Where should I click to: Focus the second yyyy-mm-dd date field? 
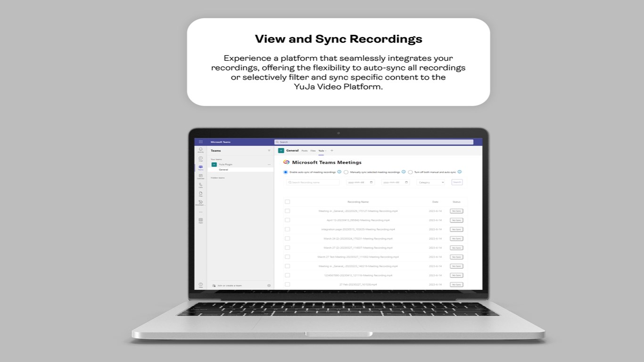[x=396, y=182]
